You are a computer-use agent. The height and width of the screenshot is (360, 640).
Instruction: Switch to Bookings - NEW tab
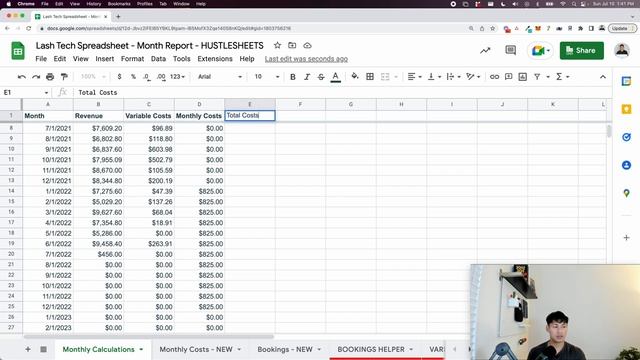285,349
